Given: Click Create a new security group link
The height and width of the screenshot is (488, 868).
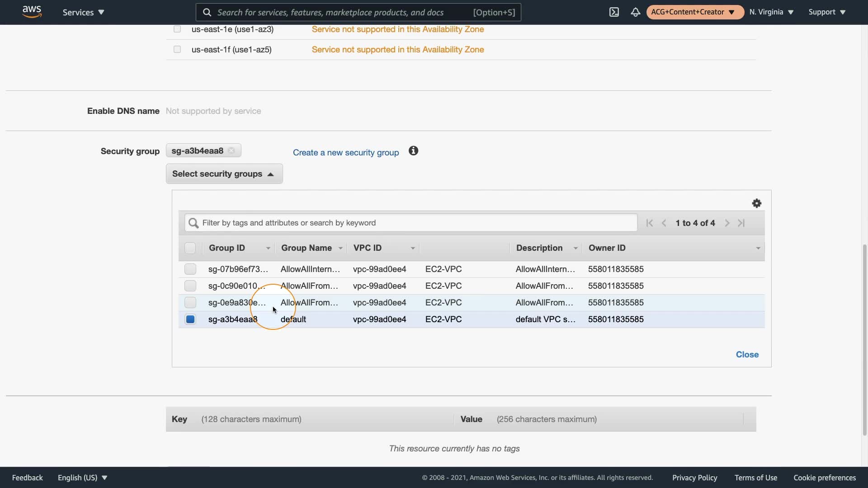Looking at the screenshot, I should pyautogui.click(x=346, y=153).
